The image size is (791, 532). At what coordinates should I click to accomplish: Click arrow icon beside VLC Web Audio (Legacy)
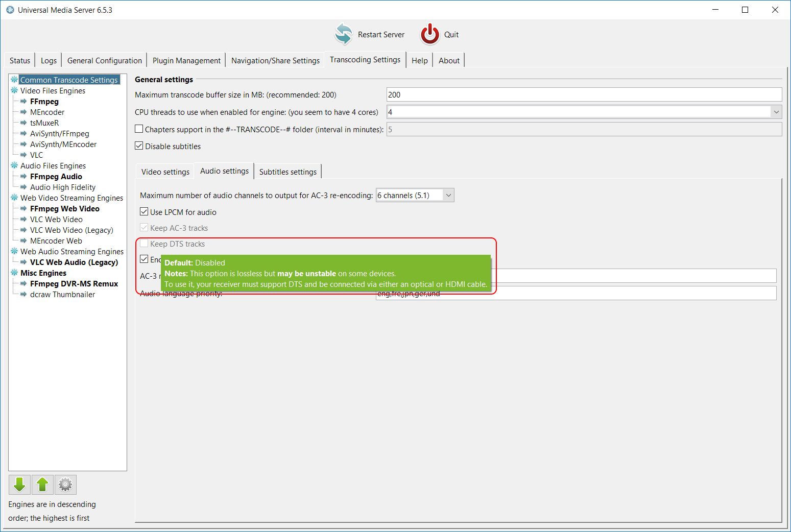pos(23,262)
